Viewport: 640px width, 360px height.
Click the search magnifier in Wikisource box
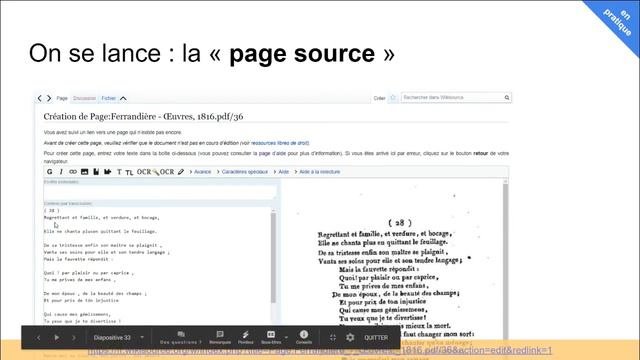tap(507, 98)
